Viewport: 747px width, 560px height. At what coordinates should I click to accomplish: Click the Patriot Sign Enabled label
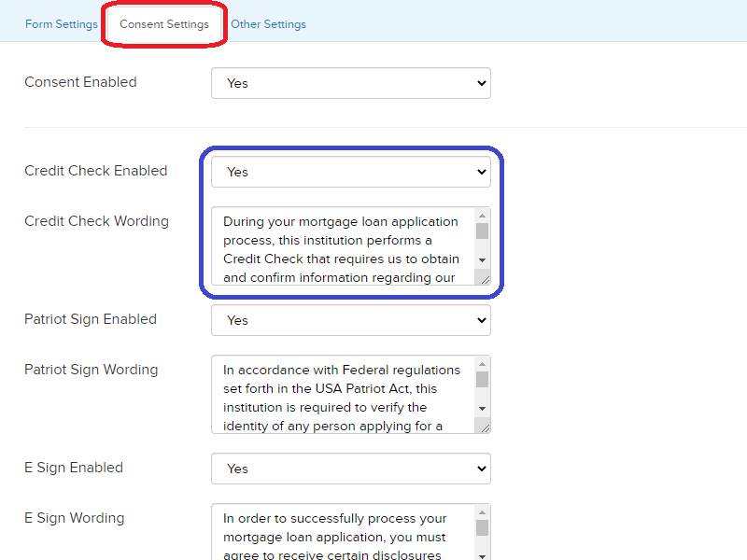pyautogui.click(x=91, y=319)
